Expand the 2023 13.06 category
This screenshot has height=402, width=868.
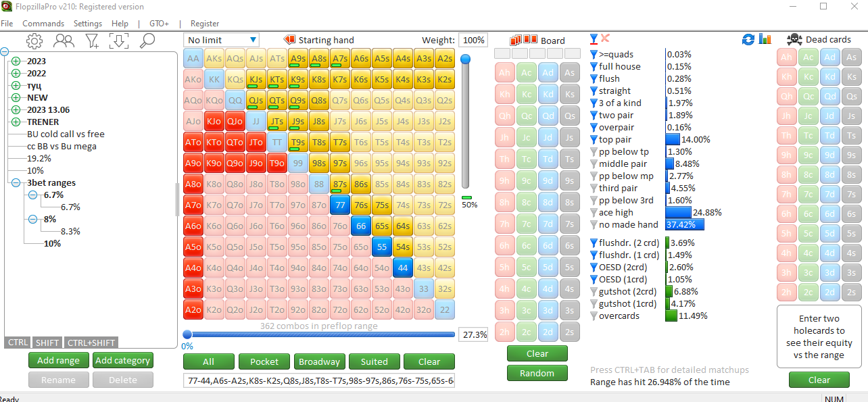[16, 110]
